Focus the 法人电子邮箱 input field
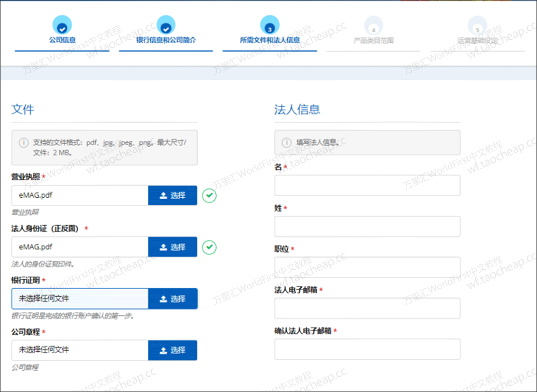 click(367, 308)
